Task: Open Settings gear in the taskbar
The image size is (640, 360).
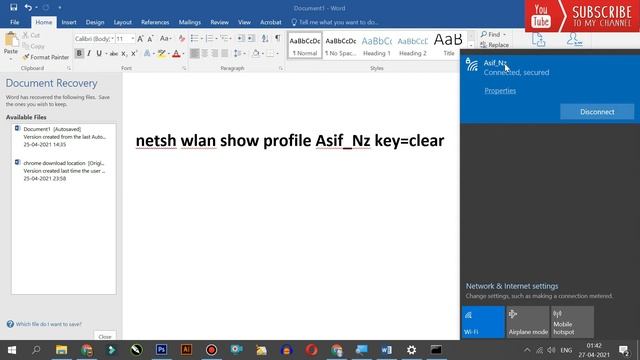Action: [x=411, y=350]
